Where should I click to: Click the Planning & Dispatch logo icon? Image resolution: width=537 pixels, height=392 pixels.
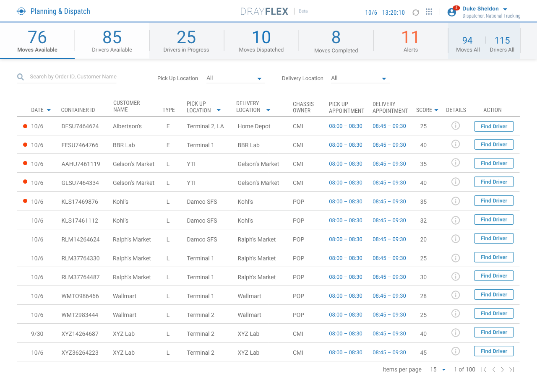pos(21,11)
